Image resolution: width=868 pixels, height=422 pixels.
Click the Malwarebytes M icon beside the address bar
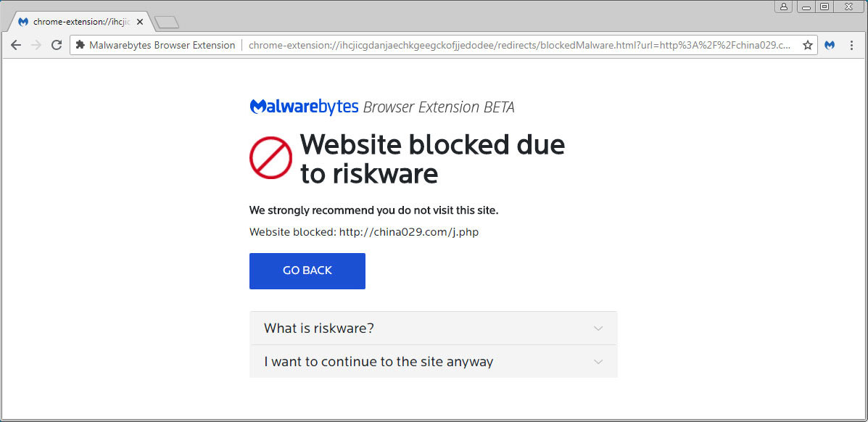(x=829, y=45)
